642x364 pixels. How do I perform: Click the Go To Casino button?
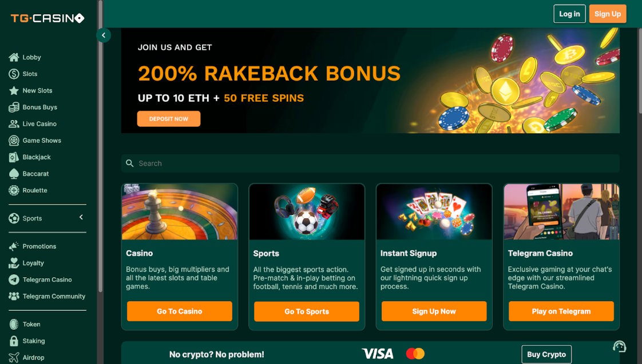pos(180,311)
